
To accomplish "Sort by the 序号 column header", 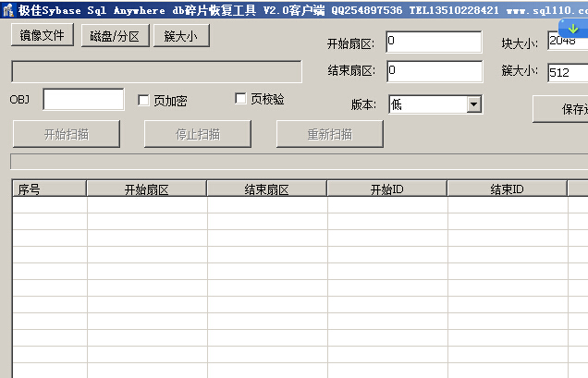I will [x=49, y=189].
